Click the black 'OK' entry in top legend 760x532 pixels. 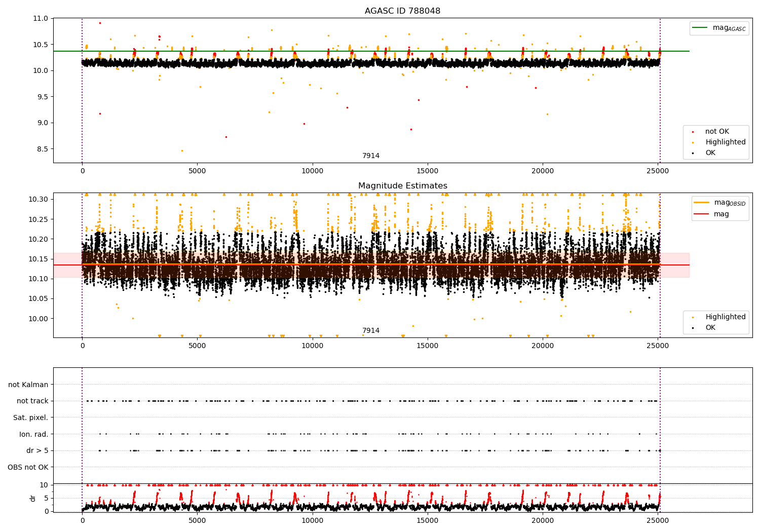point(710,153)
